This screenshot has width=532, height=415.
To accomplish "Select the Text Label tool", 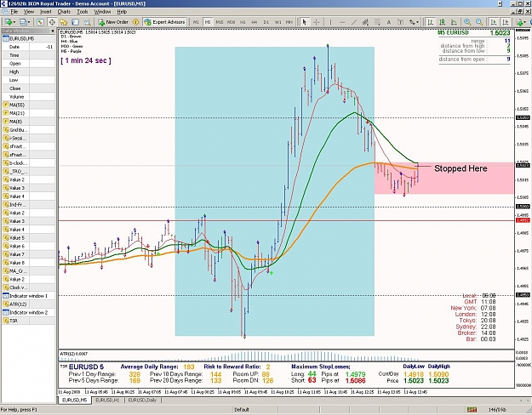I will pyautogui.click(x=400, y=22).
